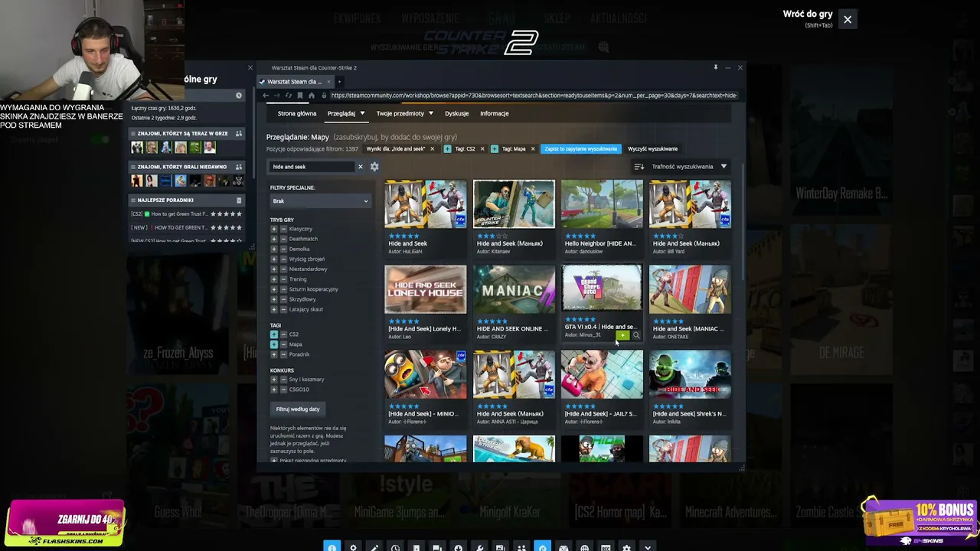
Task: Click 'Filtruj według daty' button
Action: [298, 409]
